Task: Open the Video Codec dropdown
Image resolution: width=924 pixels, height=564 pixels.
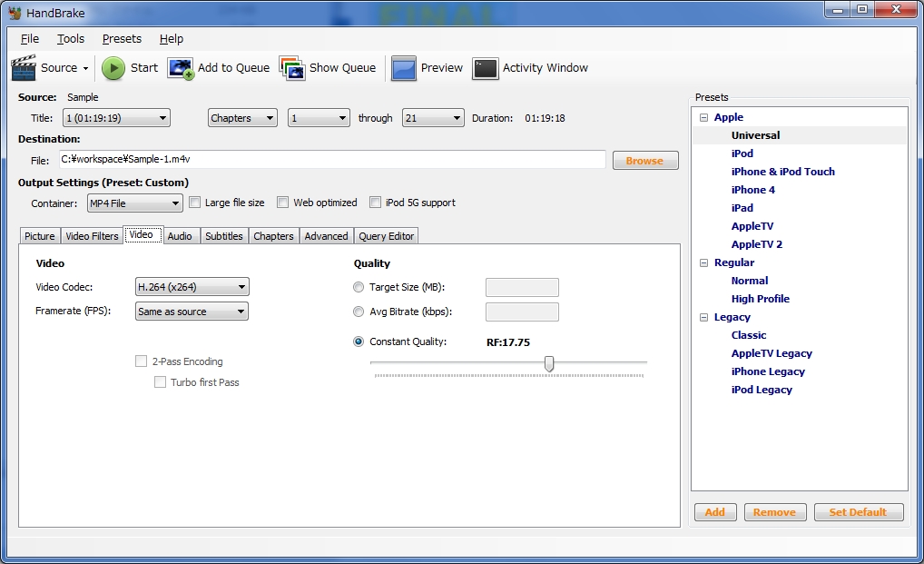Action: [192, 287]
